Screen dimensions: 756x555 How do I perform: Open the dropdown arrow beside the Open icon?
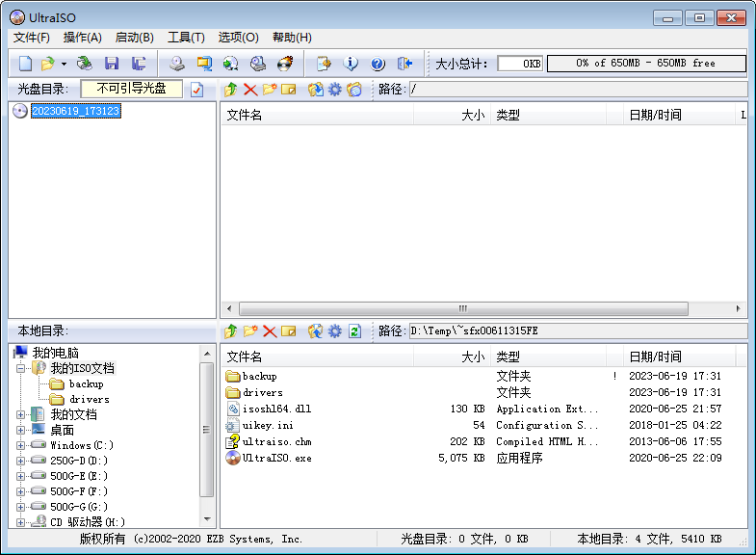click(x=64, y=64)
